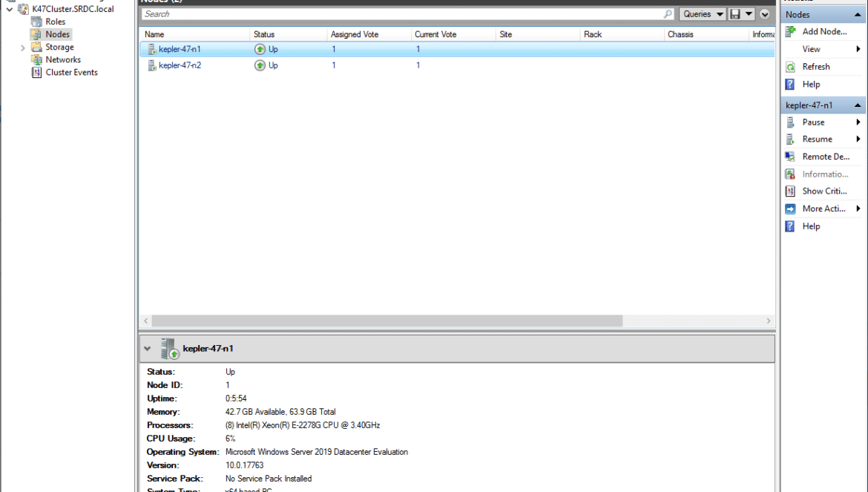Open the Queries dropdown

(703, 14)
